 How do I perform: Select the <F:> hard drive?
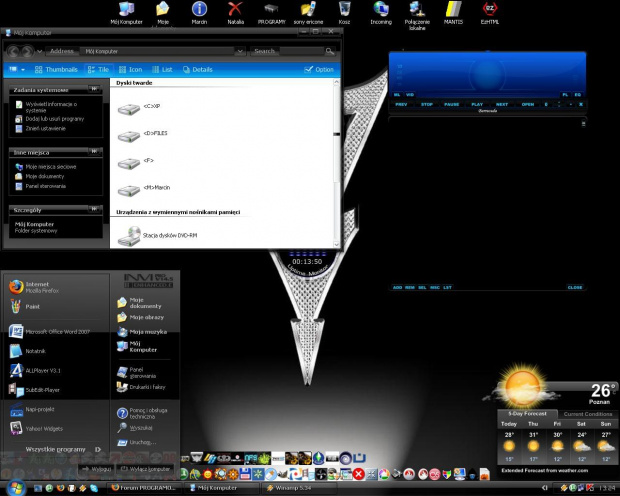point(136,163)
